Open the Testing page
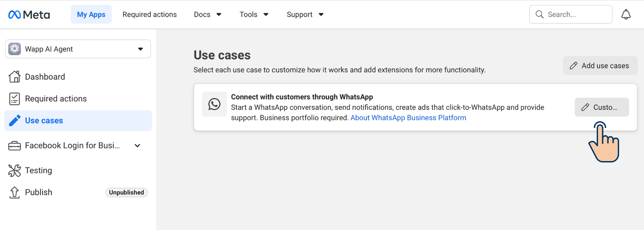644x230 pixels. pyautogui.click(x=78, y=171)
